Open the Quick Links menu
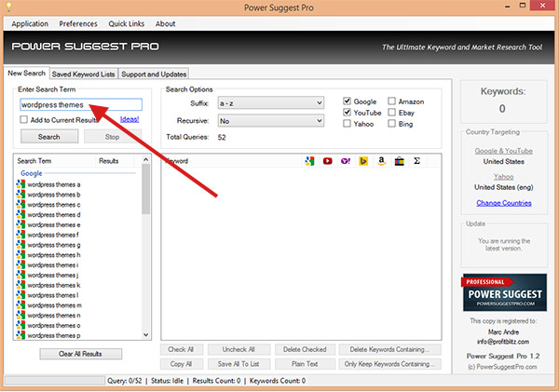 (126, 24)
